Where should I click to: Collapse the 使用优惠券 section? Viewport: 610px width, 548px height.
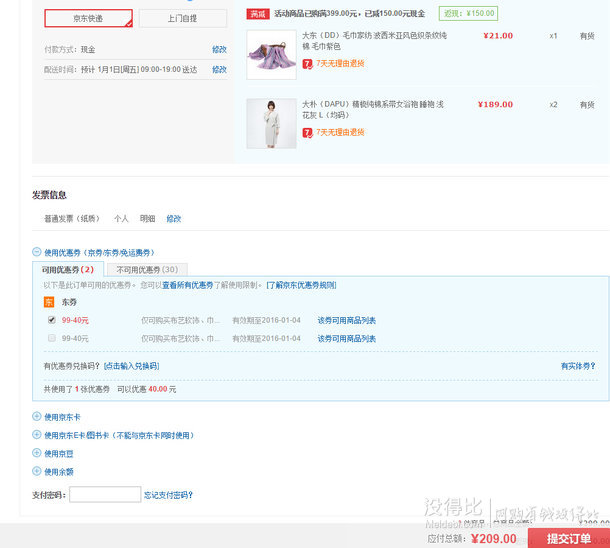point(37,252)
